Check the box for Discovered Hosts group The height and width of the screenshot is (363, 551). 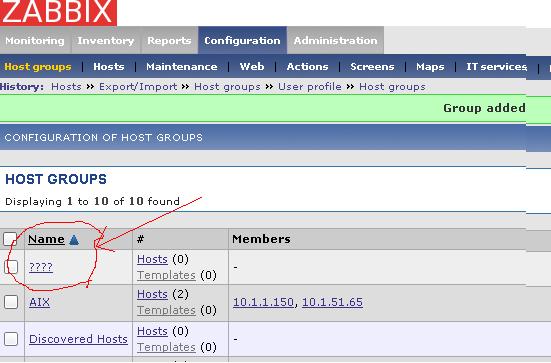click(11, 339)
